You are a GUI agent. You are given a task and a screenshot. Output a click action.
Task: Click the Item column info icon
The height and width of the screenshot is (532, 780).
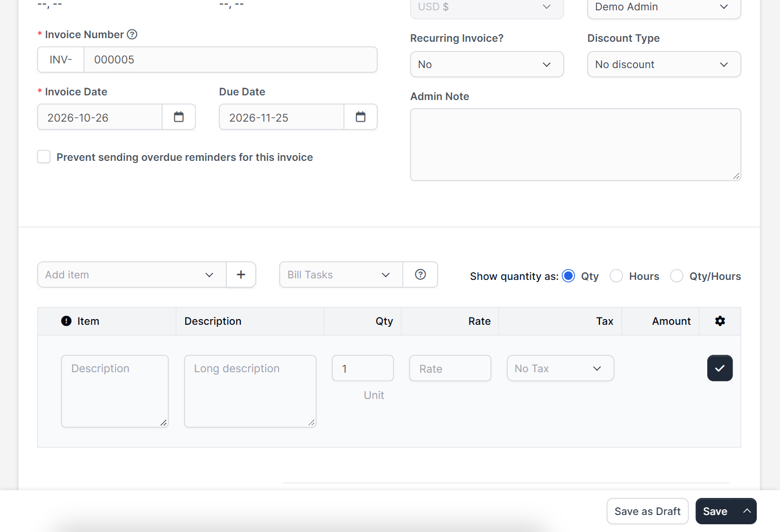[67, 321]
